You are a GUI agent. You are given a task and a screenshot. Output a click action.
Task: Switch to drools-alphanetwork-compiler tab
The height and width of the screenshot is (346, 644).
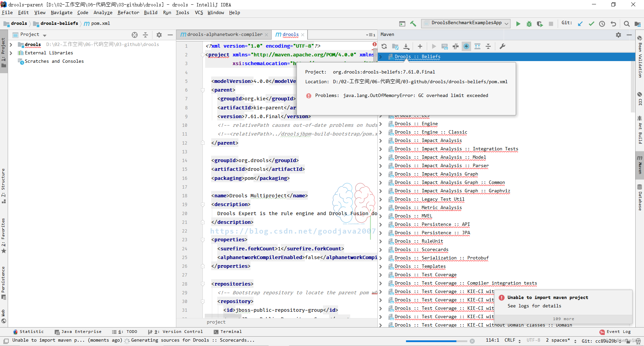tap(224, 35)
